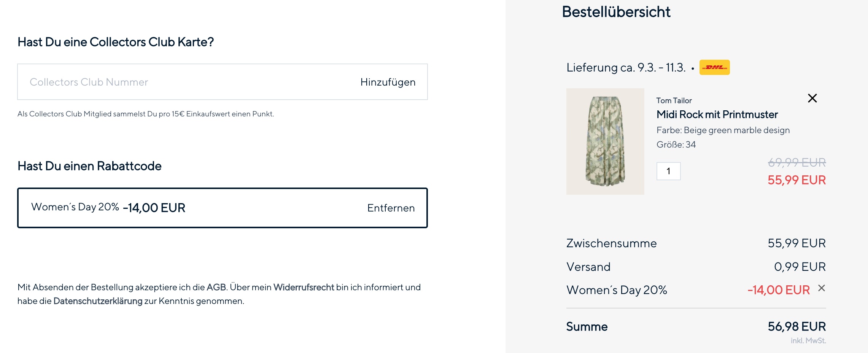868x353 pixels.
Task: Focus the Collectors Club Nummer field
Action: pyautogui.click(x=183, y=82)
